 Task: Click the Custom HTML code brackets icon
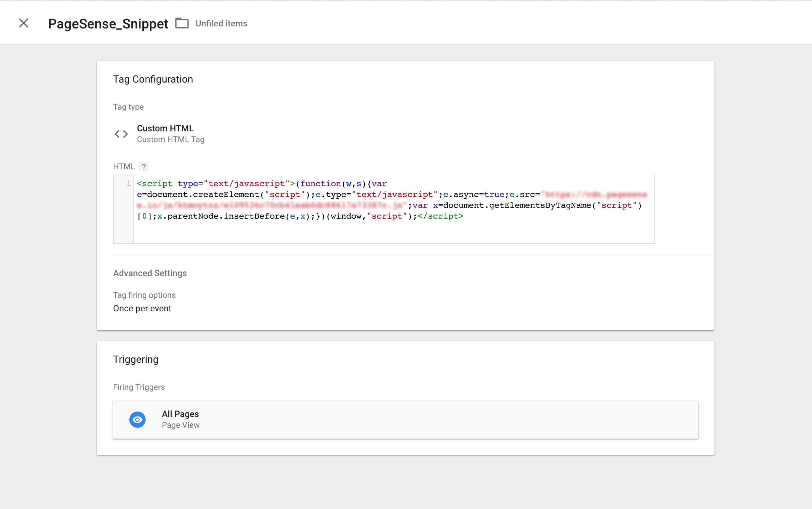121,134
